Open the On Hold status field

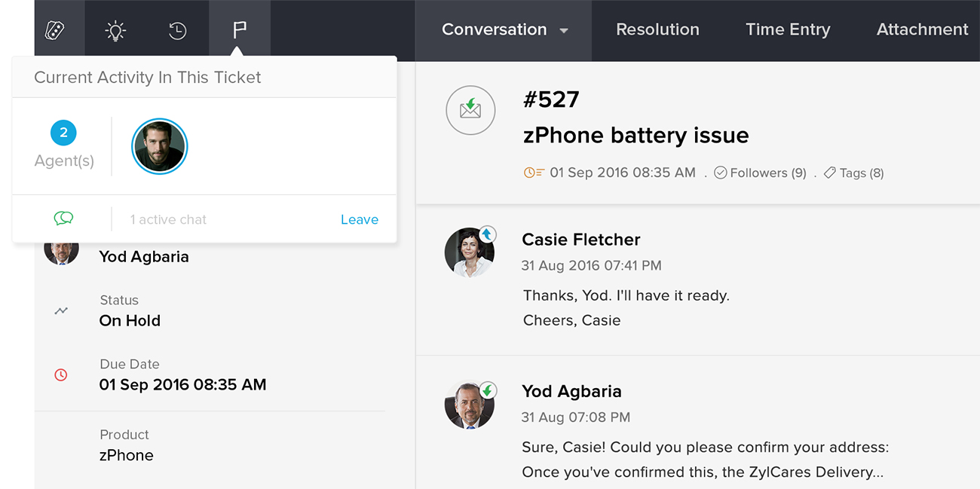(130, 320)
